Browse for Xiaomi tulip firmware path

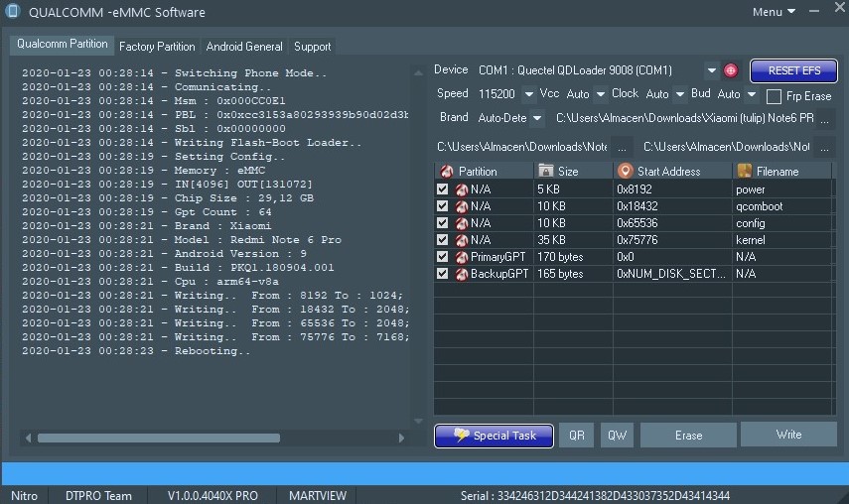point(824,118)
